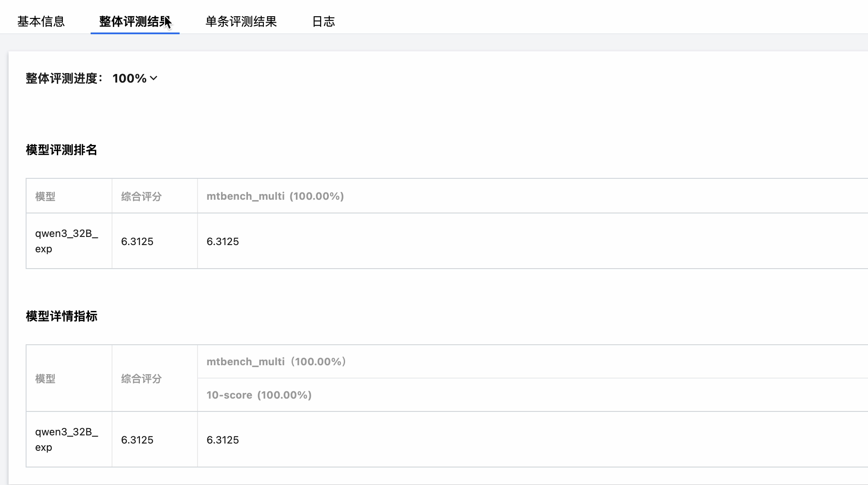The width and height of the screenshot is (868, 485).
Task: Click mtbench_multi header in the ranking table
Action: click(x=275, y=196)
